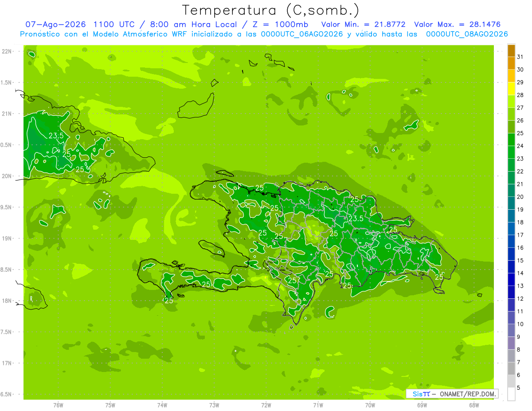Click the colorbar label 9
The height and width of the screenshot is (411, 532).
pos(519,337)
